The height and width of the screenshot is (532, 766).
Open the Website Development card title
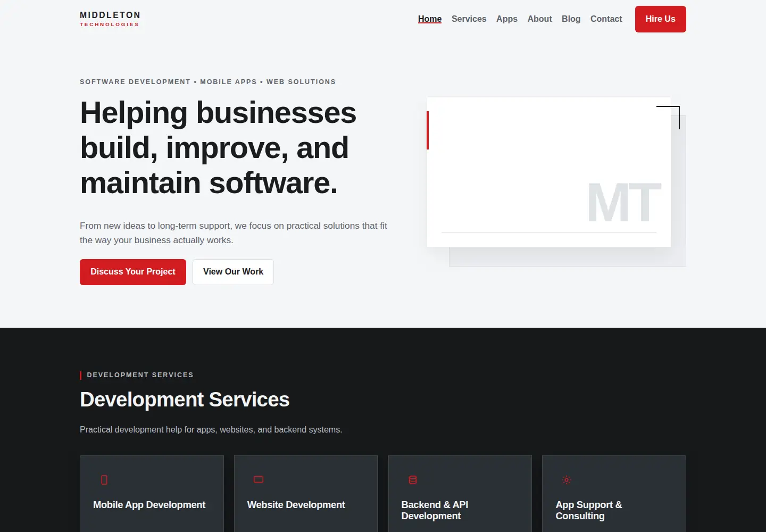(x=296, y=505)
